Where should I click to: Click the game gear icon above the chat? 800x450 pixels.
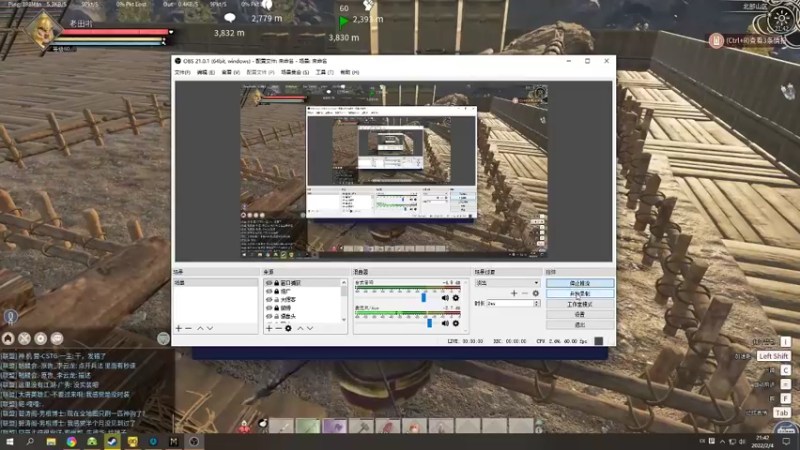40,338
